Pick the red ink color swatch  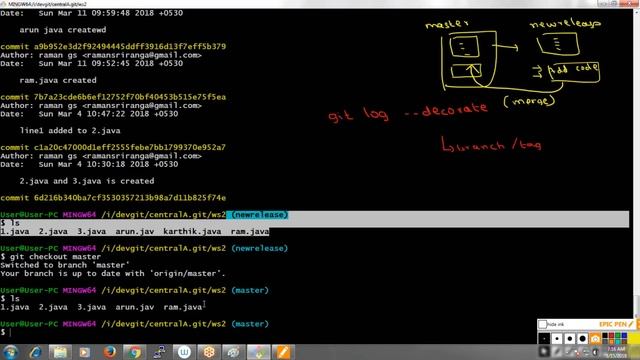click(611, 335)
